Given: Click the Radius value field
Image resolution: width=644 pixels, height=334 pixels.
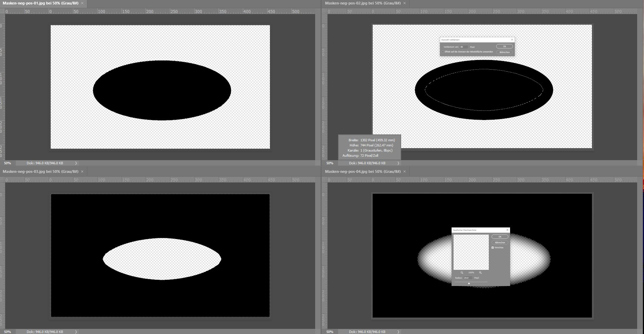Looking at the screenshot, I should click(468, 278).
